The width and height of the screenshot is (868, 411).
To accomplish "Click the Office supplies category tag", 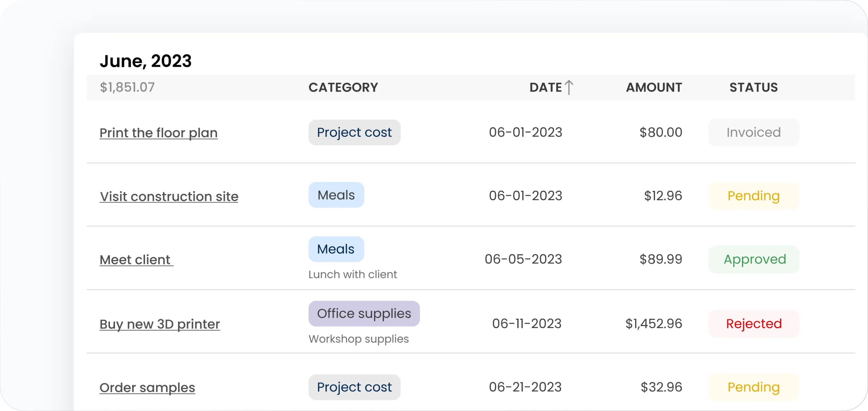I will [364, 314].
